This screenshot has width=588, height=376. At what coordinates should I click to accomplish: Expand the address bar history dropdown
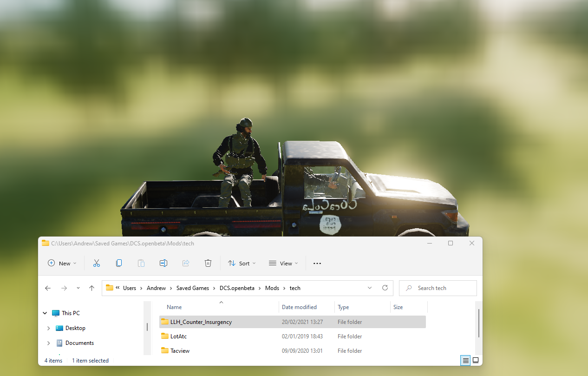tap(370, 288)
